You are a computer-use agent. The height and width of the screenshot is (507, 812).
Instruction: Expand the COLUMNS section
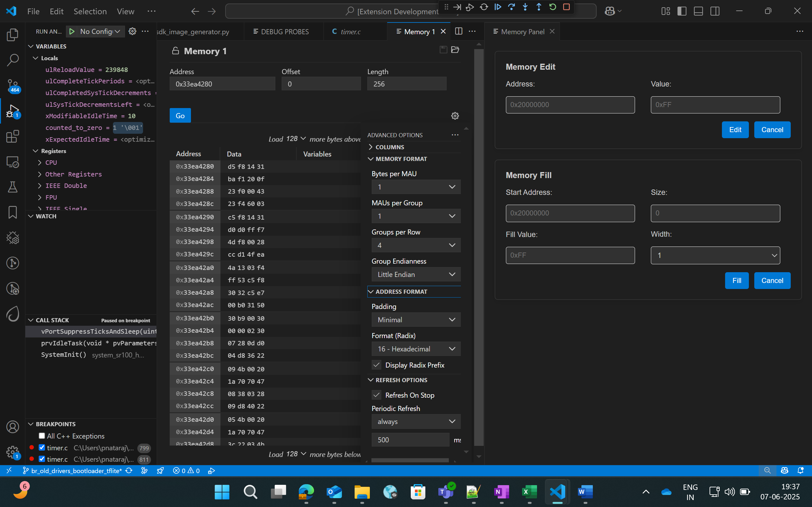coord(389,147)
